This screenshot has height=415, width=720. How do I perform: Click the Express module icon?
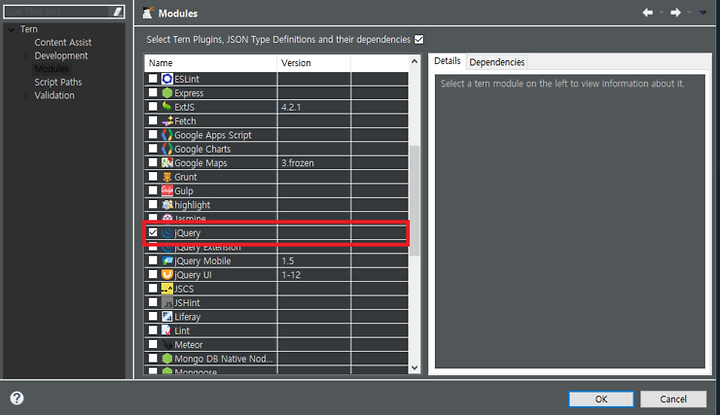[x=167, y=93]
